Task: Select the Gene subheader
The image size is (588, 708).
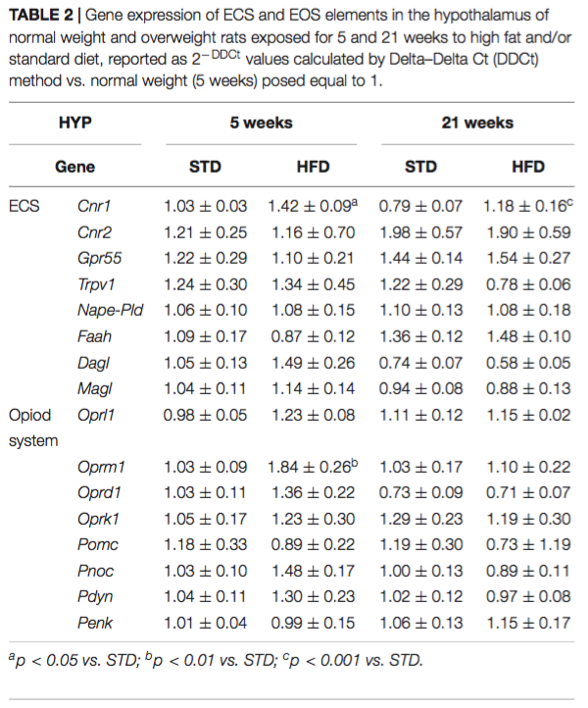Action: (x=74, y=167)
